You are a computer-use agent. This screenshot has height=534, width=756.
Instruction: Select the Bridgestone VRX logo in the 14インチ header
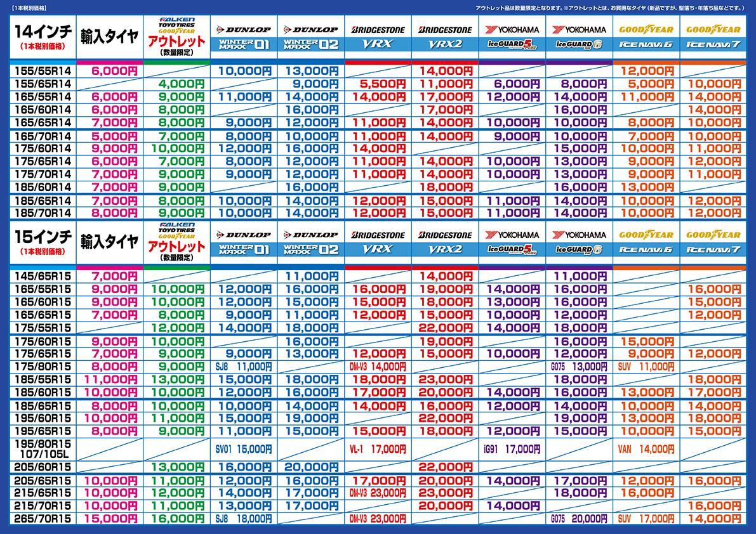pyautogui.click(x=378, y=37)
